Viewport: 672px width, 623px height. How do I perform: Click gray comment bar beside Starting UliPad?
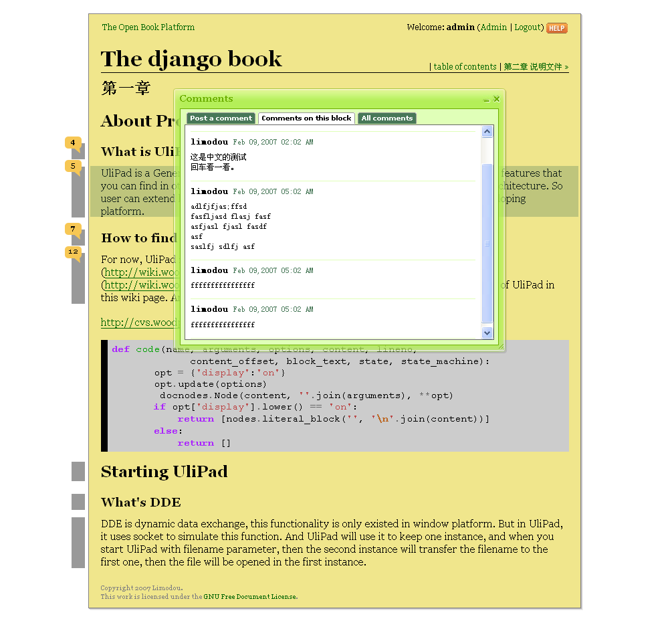(78, 472)
